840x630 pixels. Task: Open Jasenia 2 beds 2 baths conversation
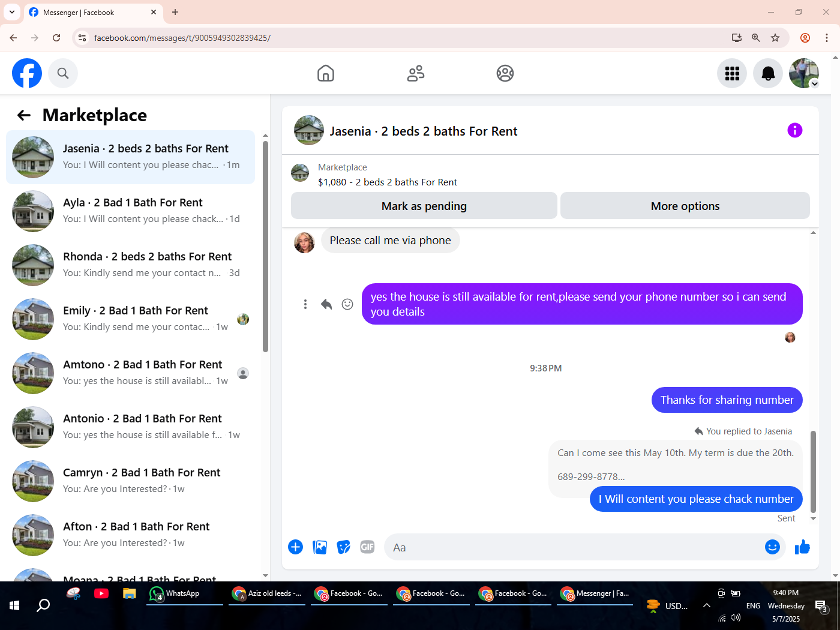click(130, 157)
